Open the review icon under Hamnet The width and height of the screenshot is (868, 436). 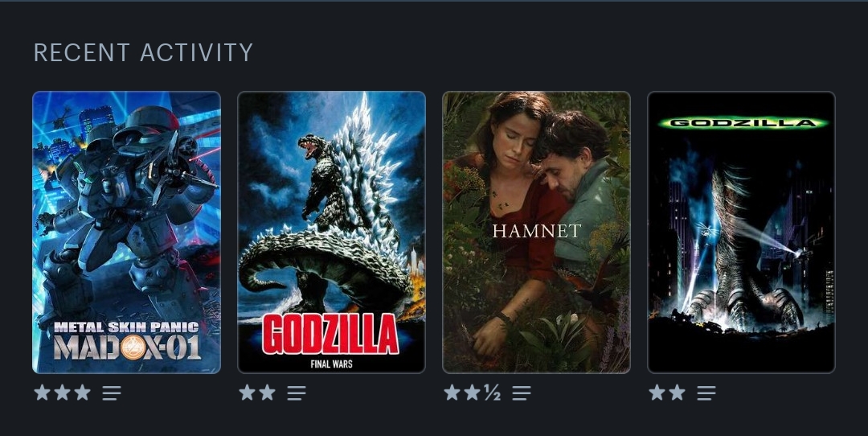click(x=521, y=393)
